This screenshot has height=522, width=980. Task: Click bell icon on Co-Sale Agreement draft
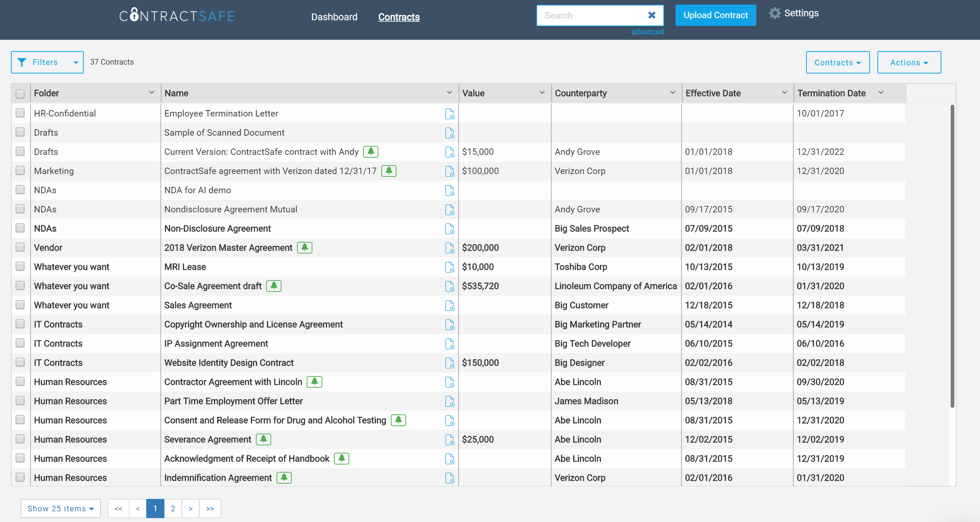(x=274, y=286)
